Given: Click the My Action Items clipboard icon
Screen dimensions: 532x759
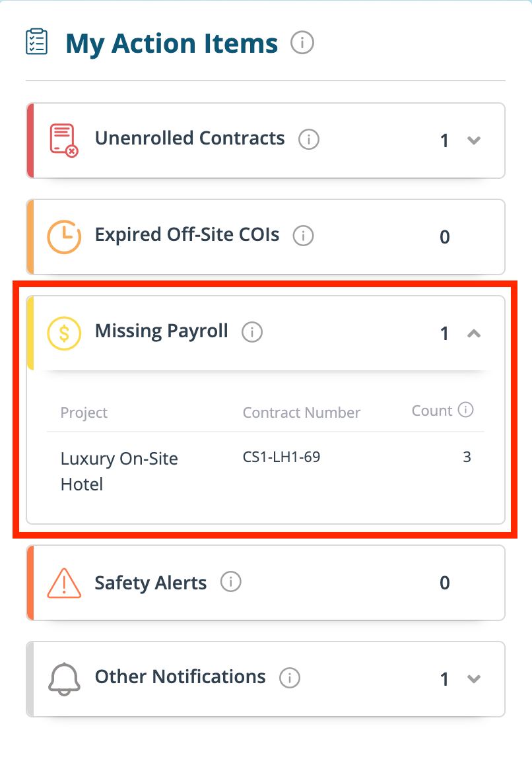Looking at the screenshot, I should 36,42.
